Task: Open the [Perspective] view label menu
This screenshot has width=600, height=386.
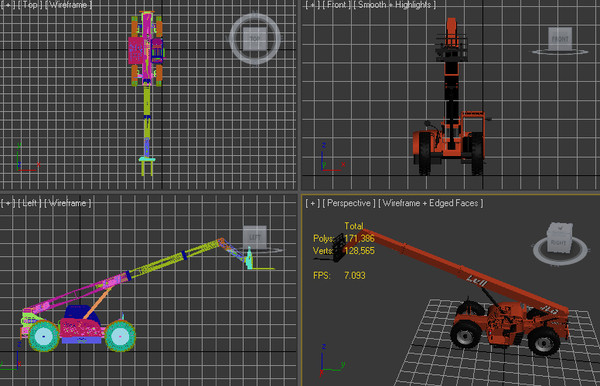Action: [349, 203]
